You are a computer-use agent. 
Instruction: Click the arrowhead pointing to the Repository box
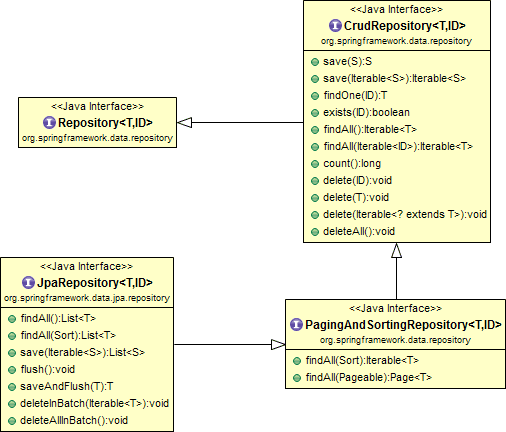point(185,122)
